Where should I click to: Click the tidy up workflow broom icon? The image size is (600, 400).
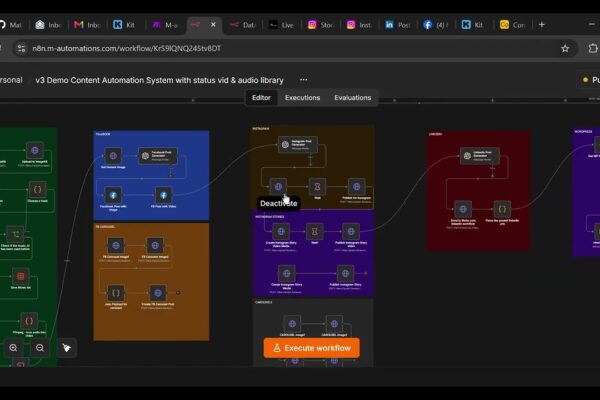pyautogui.click(x=67, y=348)
